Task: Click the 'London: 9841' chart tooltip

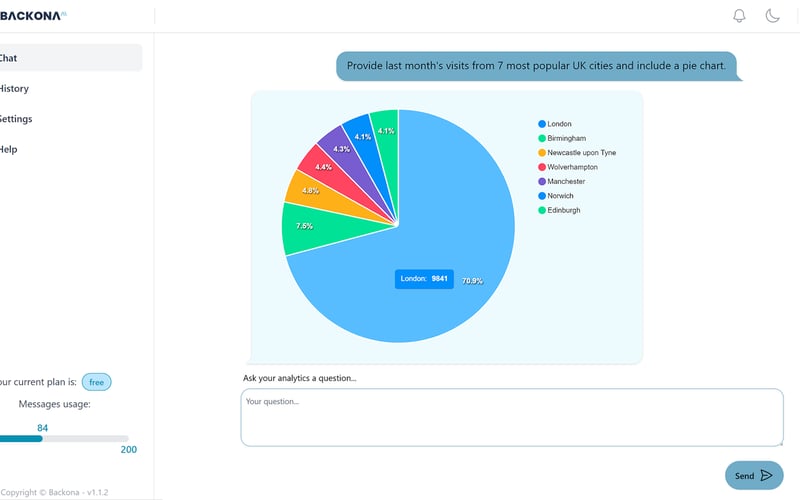Action: tap(424, 279)
